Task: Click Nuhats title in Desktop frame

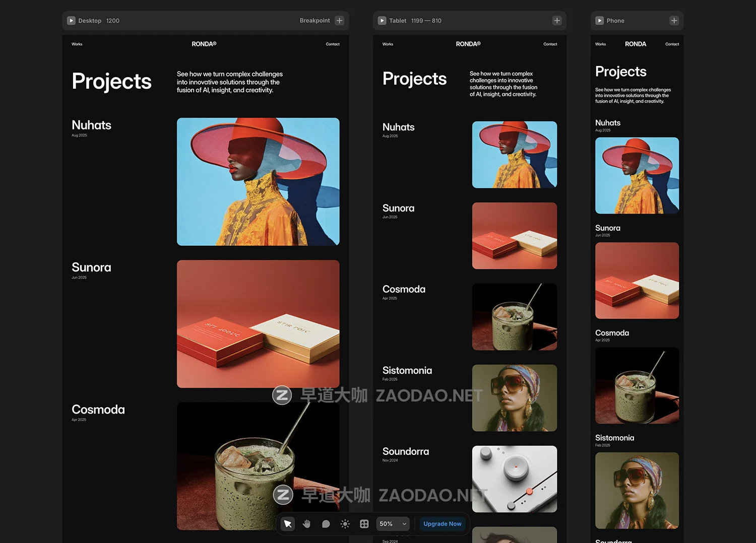Action: point(91,125)
